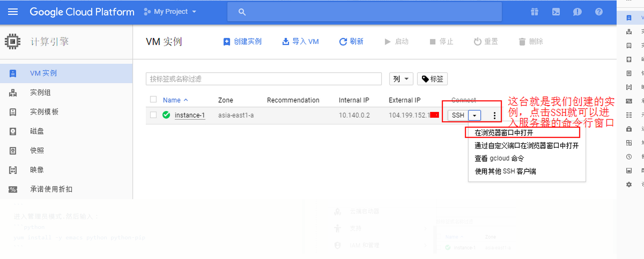Click the gift icon in the header
Image resolution: width=644 pixels, height=259 pixels.
[x=535, y=12]
